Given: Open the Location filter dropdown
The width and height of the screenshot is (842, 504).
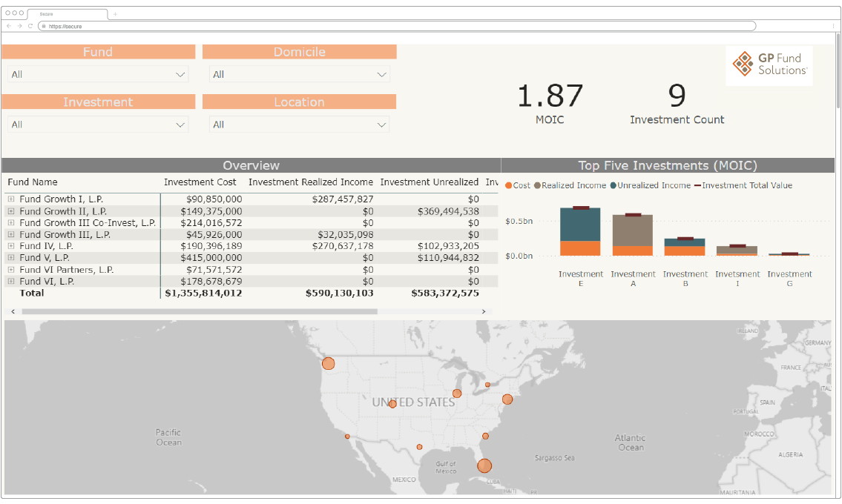Looking at the screenshot, I should click(x=299, y=125).
